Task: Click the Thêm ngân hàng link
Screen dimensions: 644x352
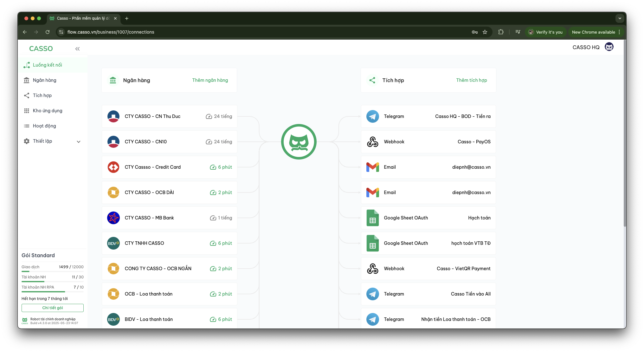Action: click(210, 80)
